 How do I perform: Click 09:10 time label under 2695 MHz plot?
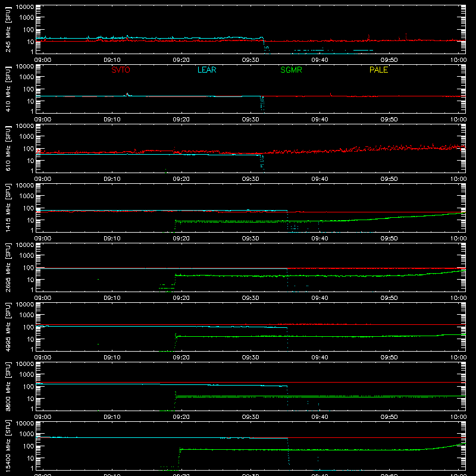click(112, 298)
